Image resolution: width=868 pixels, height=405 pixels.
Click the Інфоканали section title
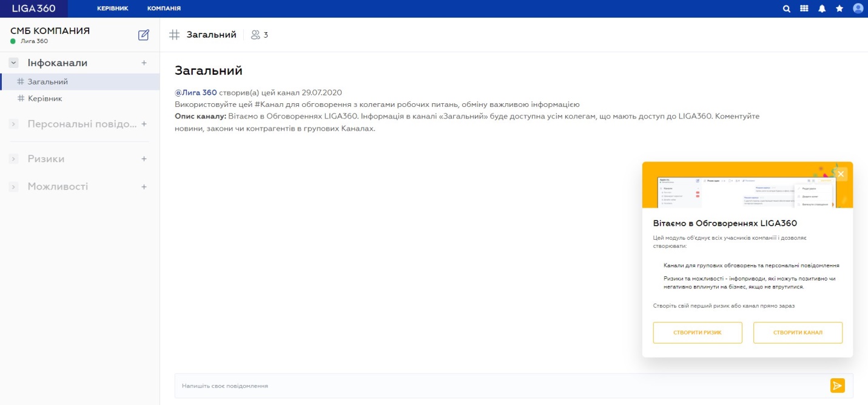pyautogui.click(x=58, y=63)
